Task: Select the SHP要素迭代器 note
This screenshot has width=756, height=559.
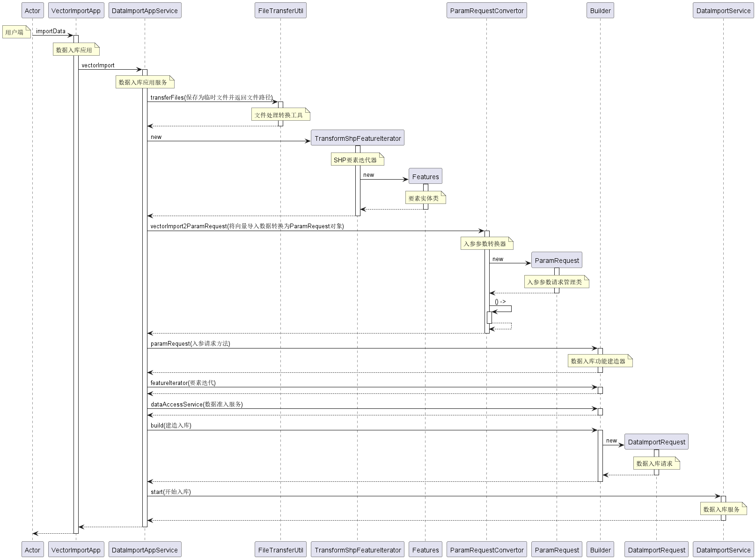Action: (x=356, y=160)
